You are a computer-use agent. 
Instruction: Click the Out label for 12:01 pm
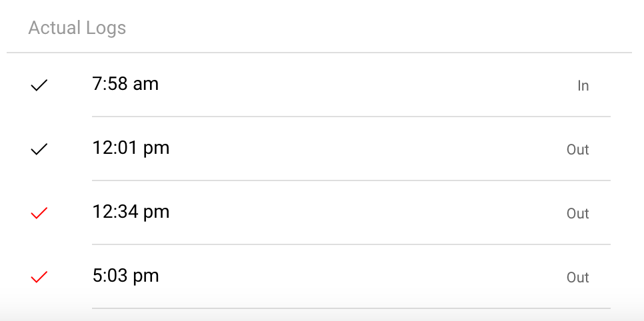point(577,150)
